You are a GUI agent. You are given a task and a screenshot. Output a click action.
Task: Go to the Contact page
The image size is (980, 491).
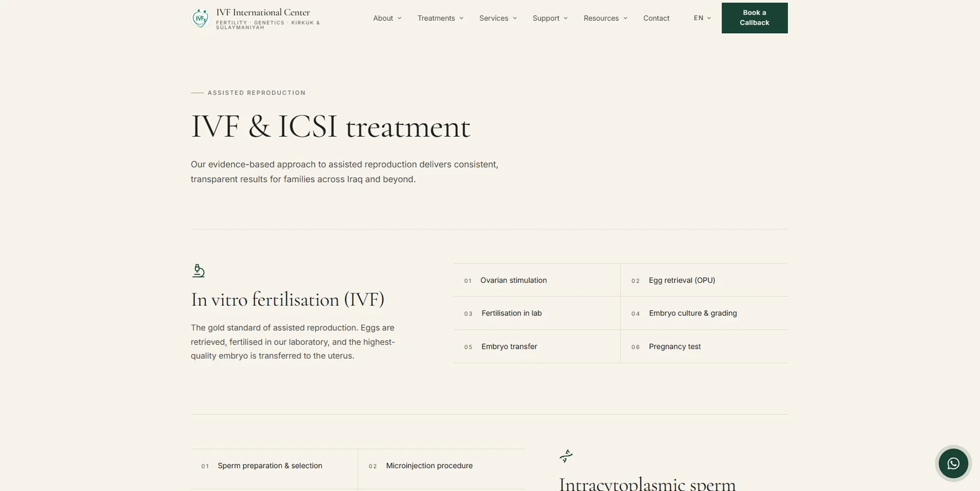point(656,18)
